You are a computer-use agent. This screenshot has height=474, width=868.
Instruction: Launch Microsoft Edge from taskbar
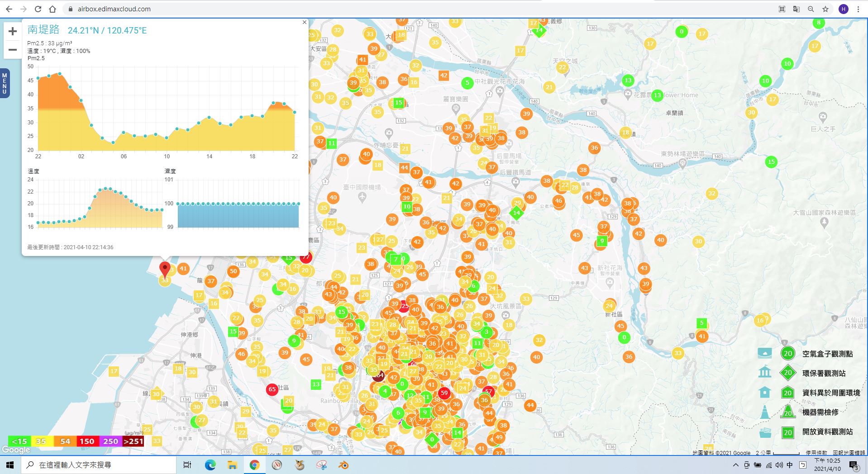(x=210, y=465)
